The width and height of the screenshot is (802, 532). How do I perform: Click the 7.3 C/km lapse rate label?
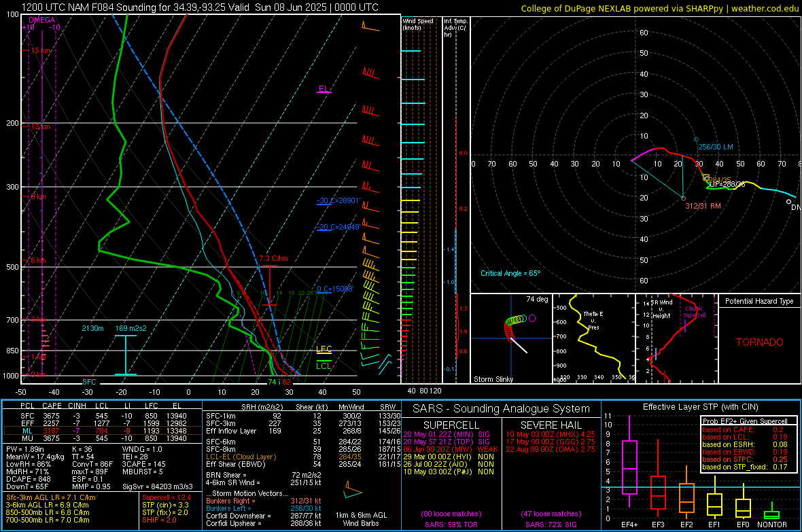(x=273, y=258)
